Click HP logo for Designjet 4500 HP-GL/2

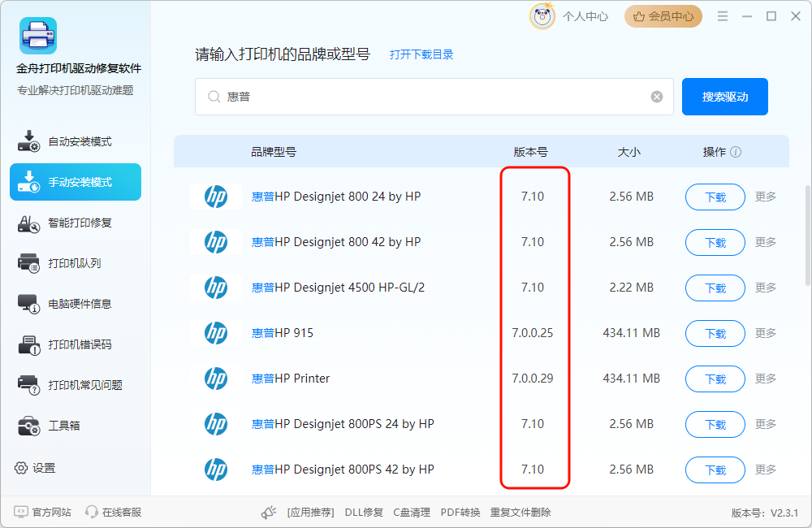[216, 288]
